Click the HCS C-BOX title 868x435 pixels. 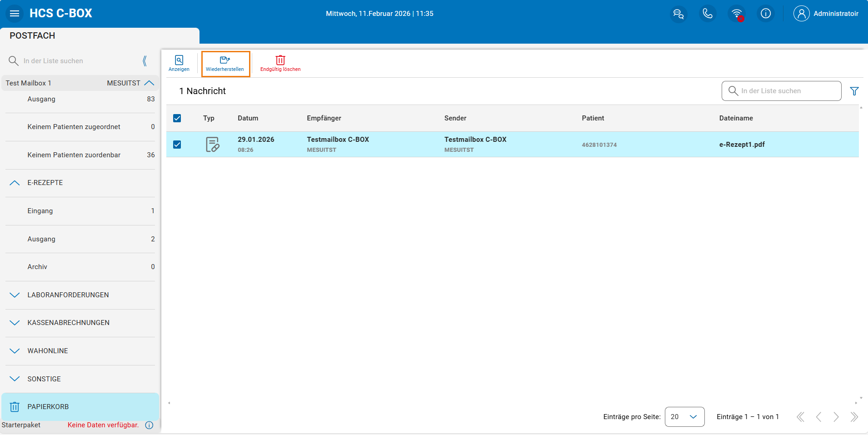61,13
